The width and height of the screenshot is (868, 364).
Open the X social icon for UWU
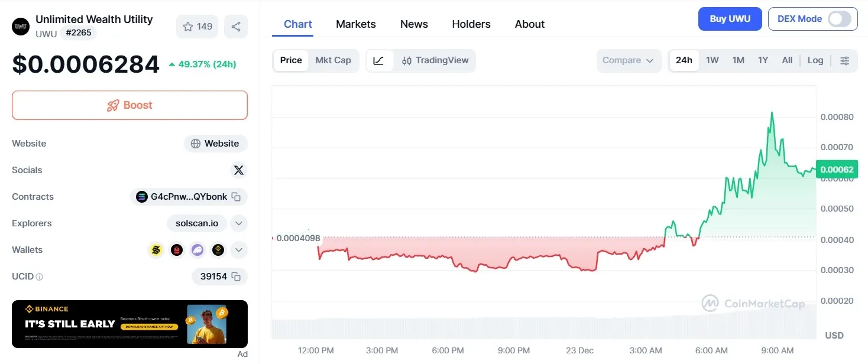pos(238,170)
